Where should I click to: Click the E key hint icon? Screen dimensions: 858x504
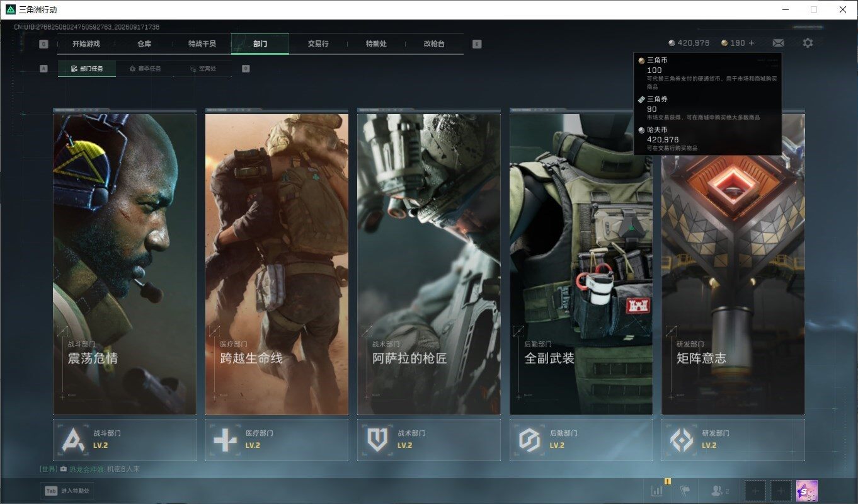pos(477,44)
